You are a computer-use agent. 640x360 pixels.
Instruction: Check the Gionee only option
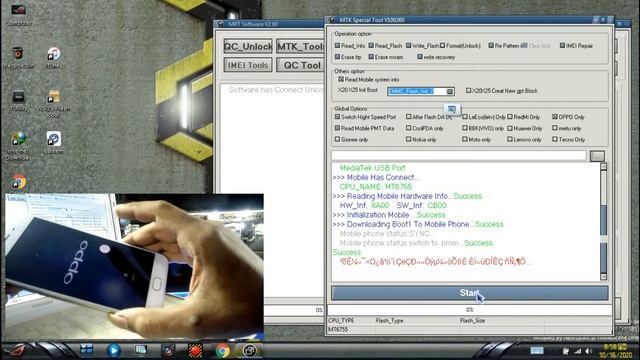337,139
